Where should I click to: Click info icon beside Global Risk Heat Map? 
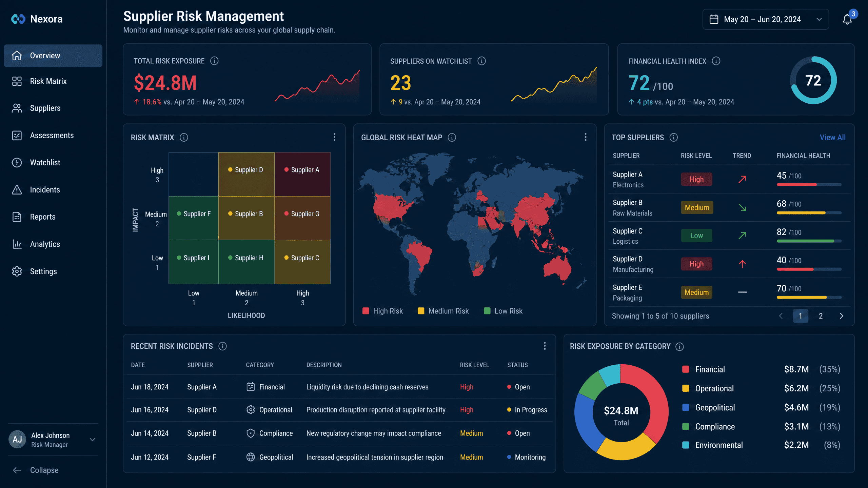click(452, 137)
